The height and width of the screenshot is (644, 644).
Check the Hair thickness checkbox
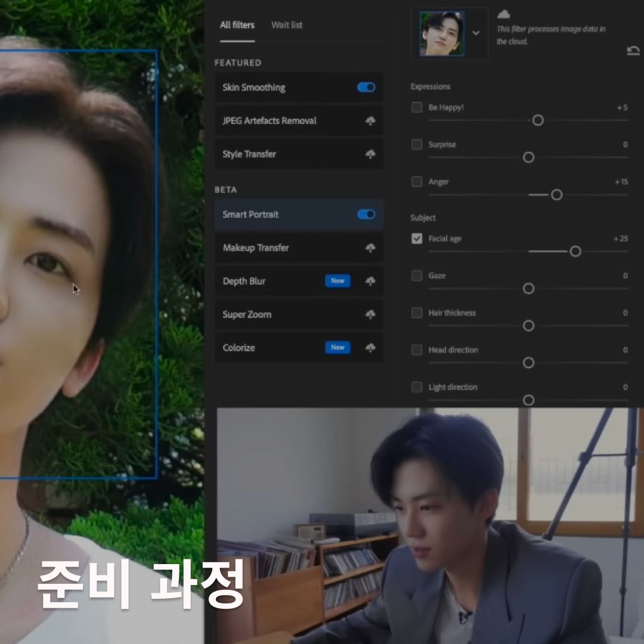pos(417,313)
